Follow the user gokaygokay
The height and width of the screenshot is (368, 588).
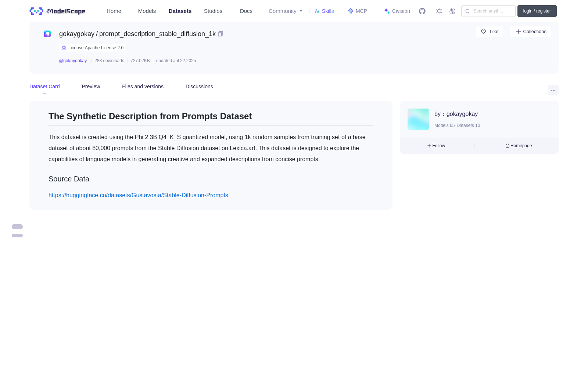(x=436, y=146)
